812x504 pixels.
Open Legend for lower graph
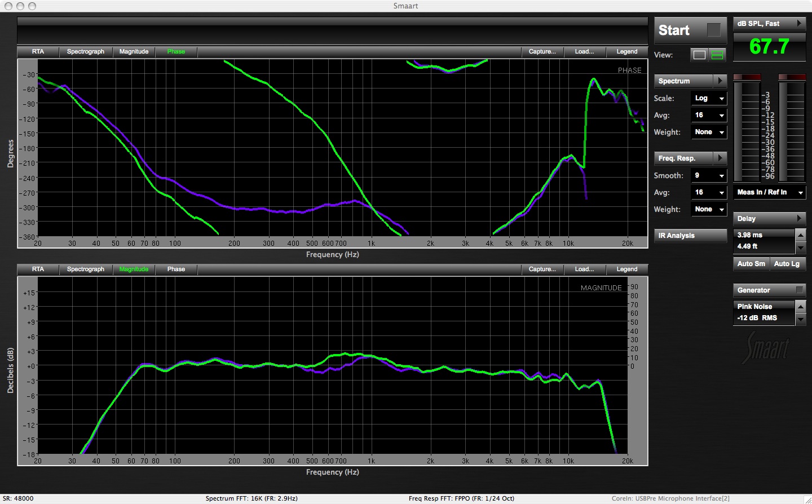(627, 269)
